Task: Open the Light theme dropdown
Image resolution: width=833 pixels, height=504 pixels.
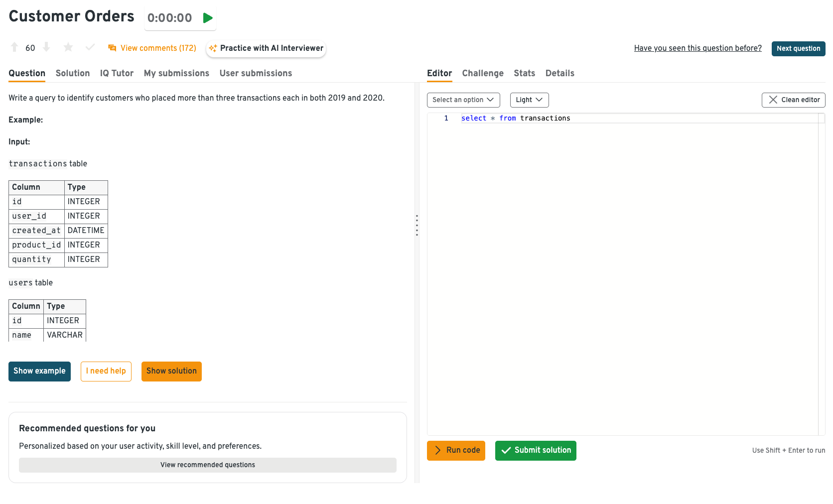Action: click(x=529, y=100)
